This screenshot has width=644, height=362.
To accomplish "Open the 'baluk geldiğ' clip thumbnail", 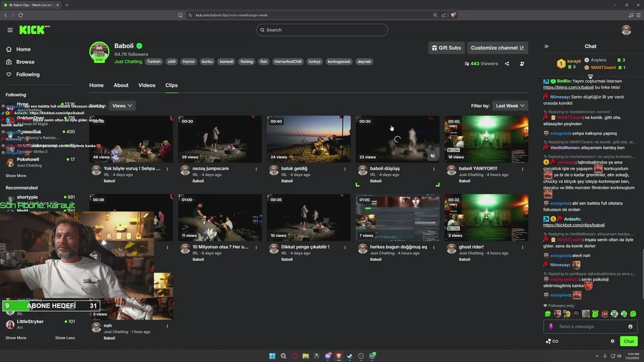I will 309,139.
